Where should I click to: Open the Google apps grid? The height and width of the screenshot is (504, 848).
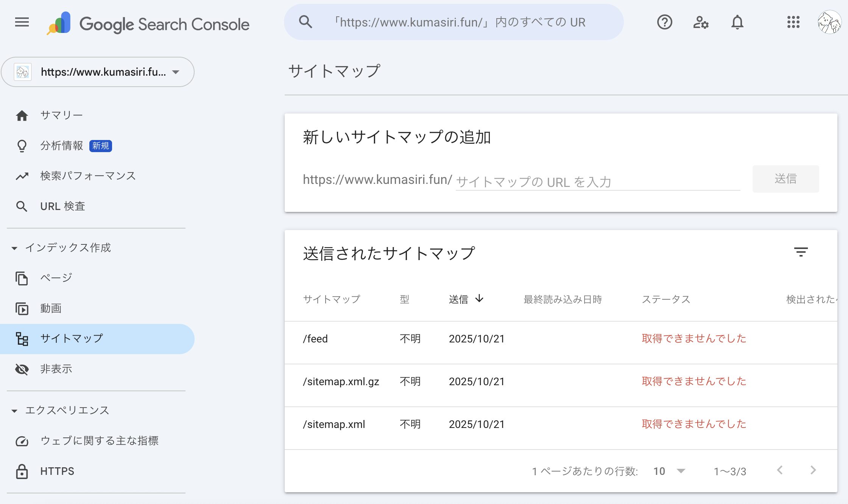(793, 22)
